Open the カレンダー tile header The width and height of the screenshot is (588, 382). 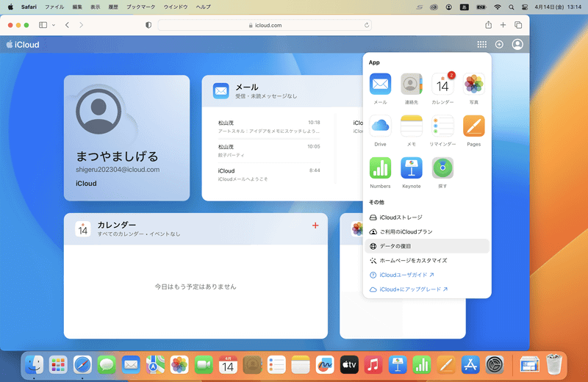196,229
